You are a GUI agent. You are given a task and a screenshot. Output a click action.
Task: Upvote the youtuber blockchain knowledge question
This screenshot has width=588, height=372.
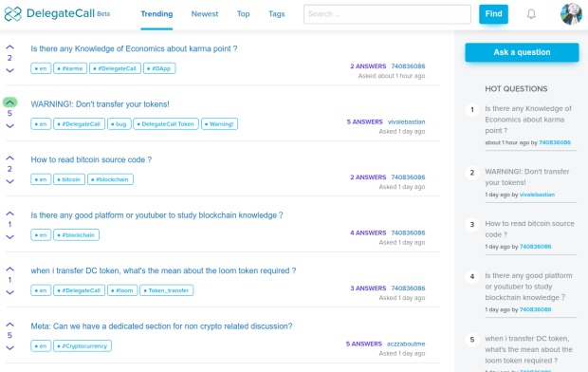(9, 214)
